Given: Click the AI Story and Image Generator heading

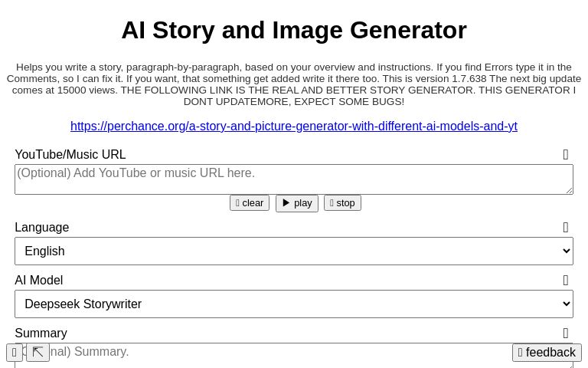Looking at the screenshot, I should tap(294, 31).
